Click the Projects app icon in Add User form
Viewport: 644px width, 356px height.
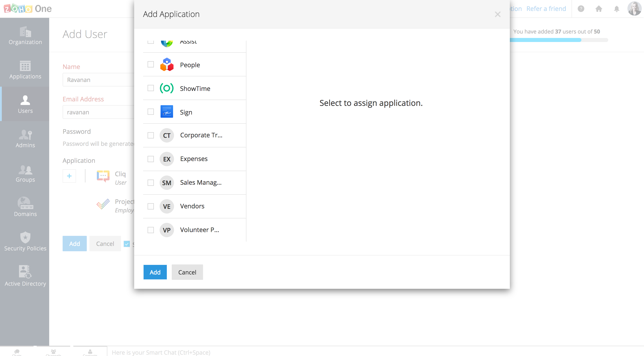(103, 204)
